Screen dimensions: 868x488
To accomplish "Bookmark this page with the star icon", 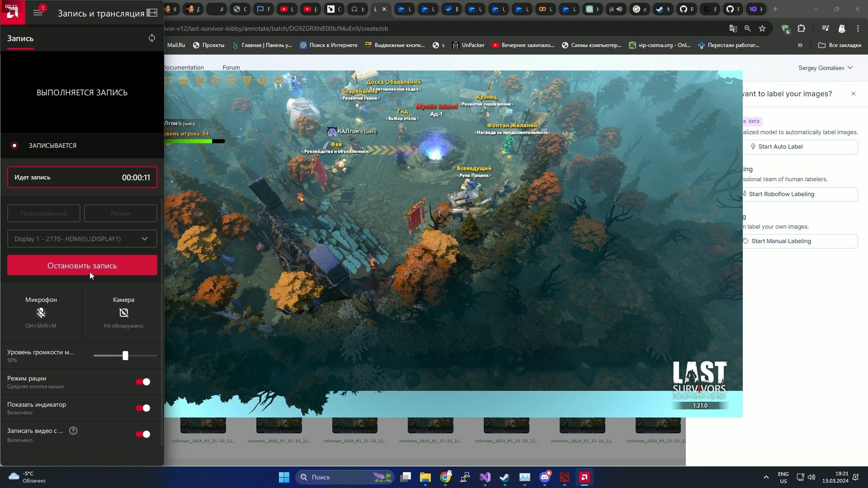I will point(762,28).
